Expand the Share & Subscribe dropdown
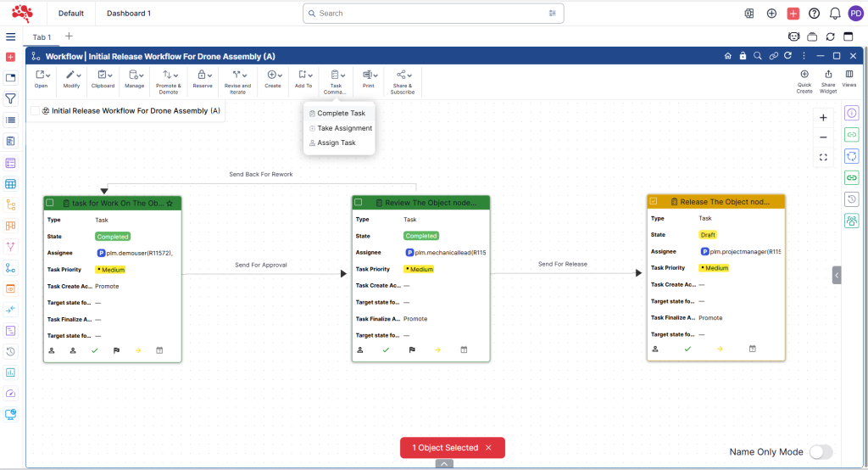 tap(403, 76)
